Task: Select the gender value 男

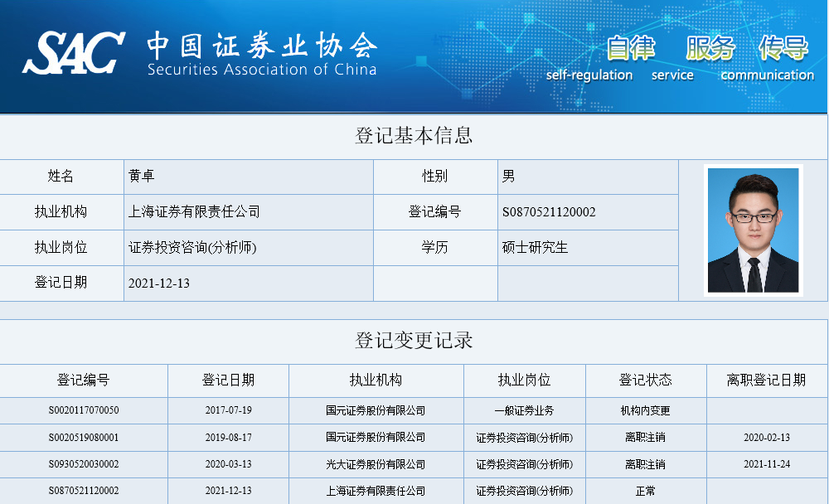Action: pos(509,176)
